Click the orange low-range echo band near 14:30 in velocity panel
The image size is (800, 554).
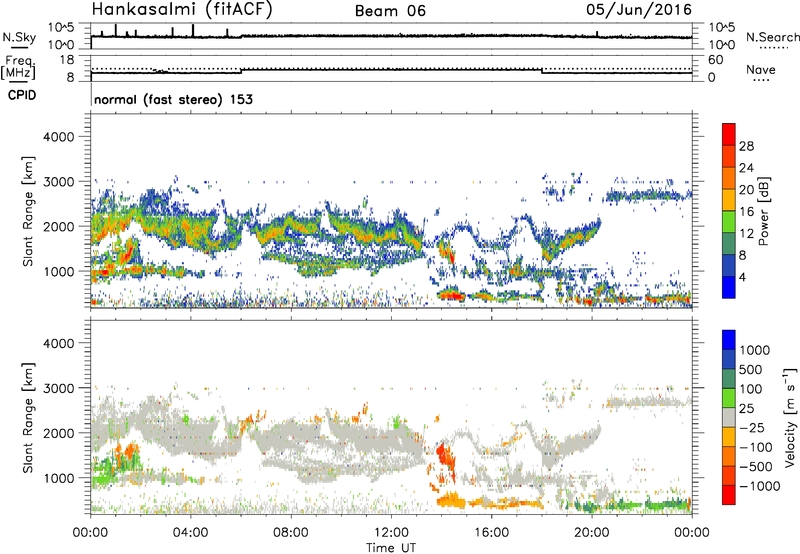point(452,499)
